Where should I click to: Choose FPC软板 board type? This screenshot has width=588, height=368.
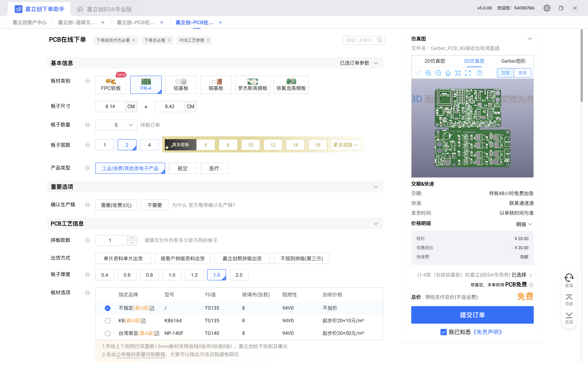click(111, 85)
